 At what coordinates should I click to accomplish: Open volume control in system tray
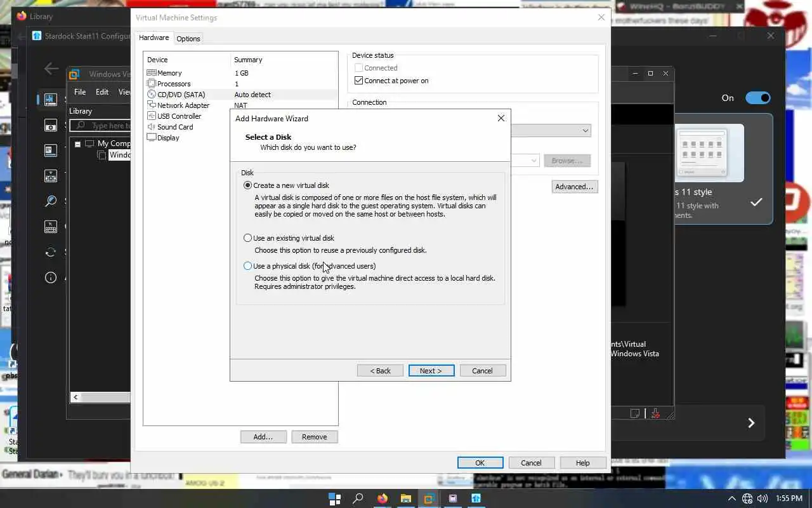tap(763, 498)
